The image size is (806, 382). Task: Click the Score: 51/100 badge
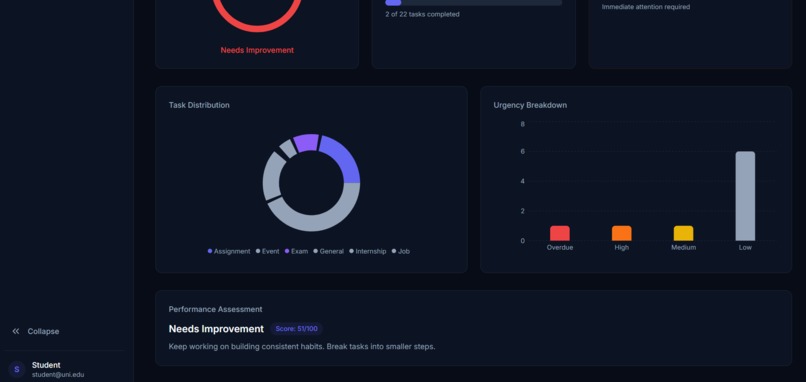[297, 329]
